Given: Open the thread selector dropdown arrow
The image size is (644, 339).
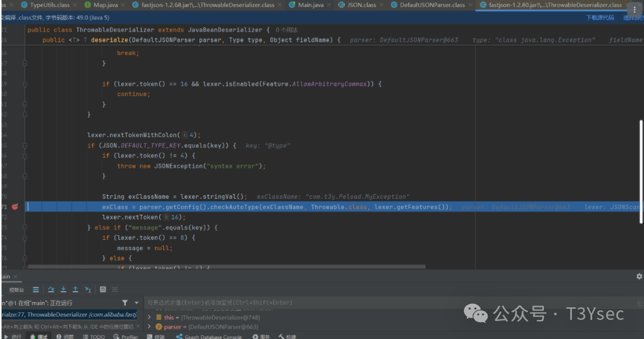Looking at the screenshot, I should tap(137, 303).
